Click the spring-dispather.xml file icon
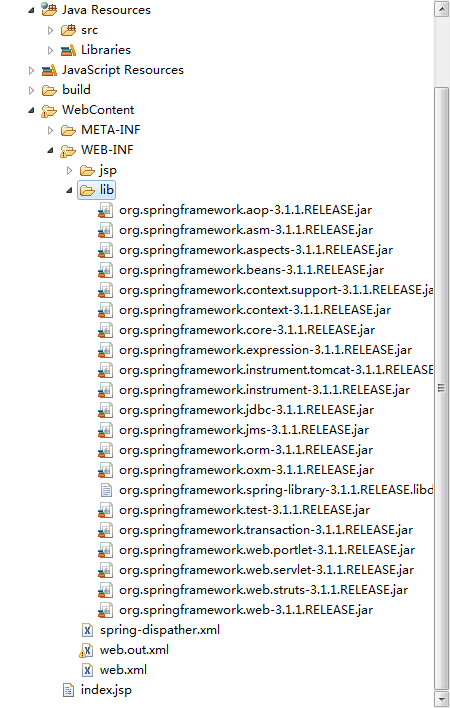The image size is (450, 708). 88,630
